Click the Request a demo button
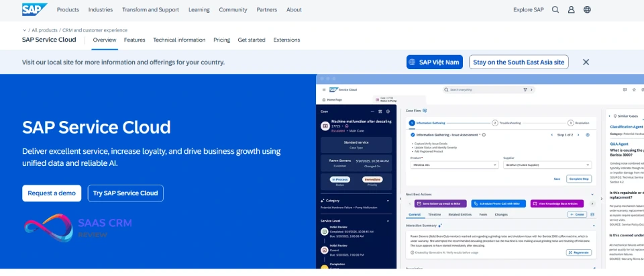 pos(52,193)
